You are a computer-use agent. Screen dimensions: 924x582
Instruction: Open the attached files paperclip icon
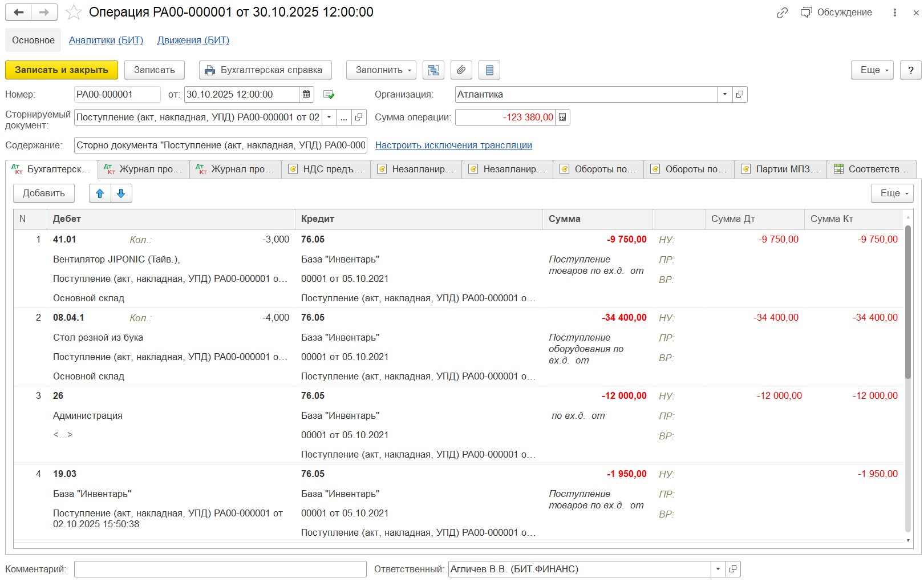(461, 70)
